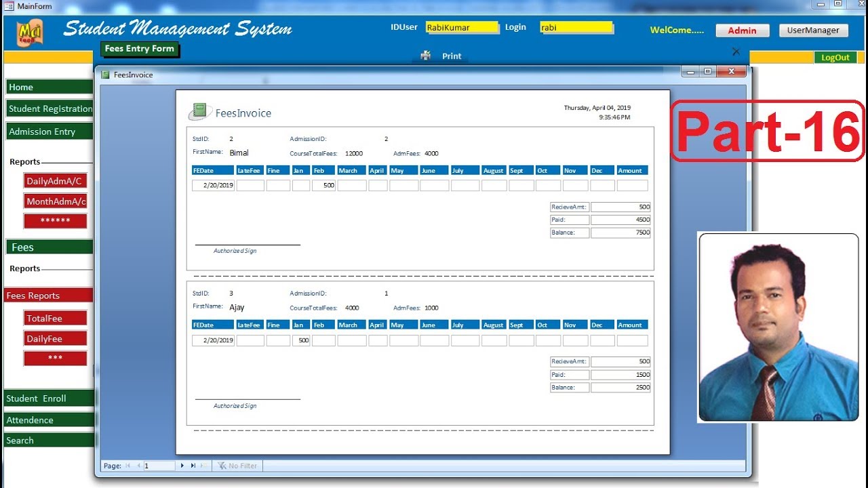The image size is (868, 488).
Task: Click the printer icon beside Print
Action: point(426,56)
